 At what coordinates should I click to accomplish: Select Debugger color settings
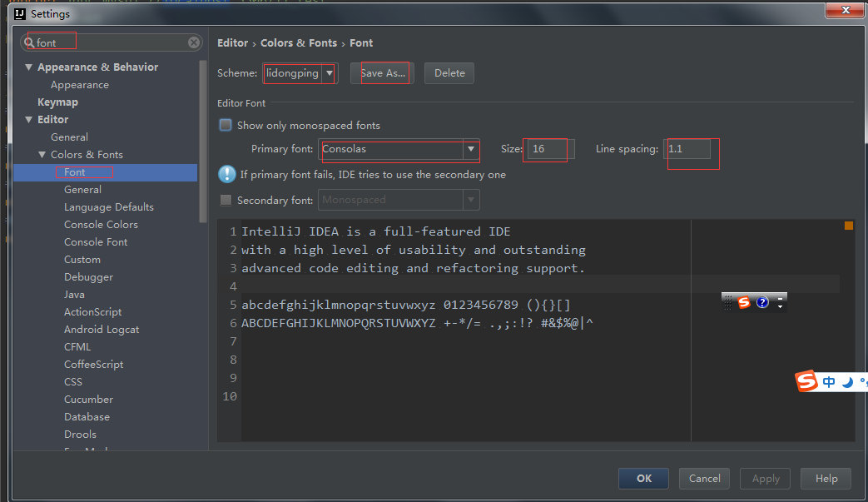pyautogui.click(x=88, y=277)
